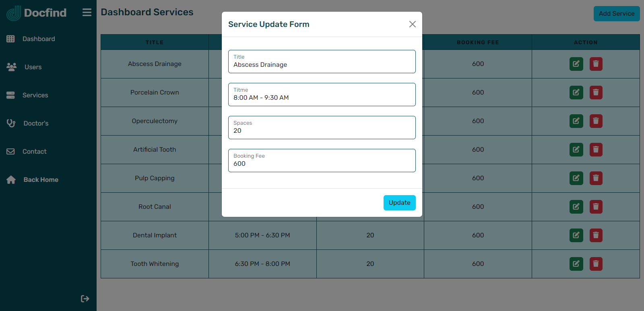
Task: Click the Dashboard grid icon
Action: coord(10,39)
